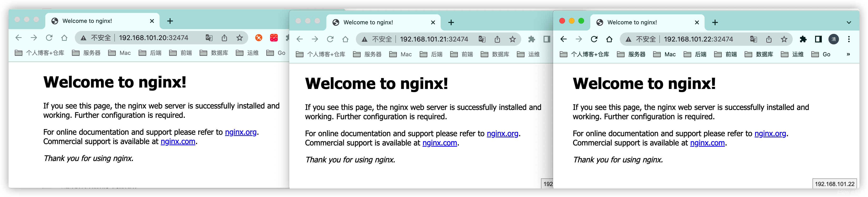Image resolution: width=868 pixels, height=197 pixels.
Task: Select the Welcome to nginx! tab in 192.168.101.20 window
Action: [x=102, y=21]
